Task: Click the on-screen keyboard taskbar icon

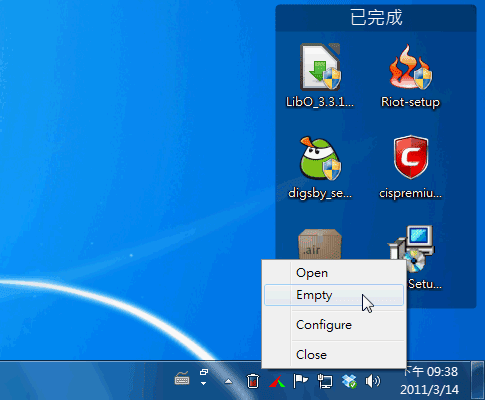Action: [182, 378]
